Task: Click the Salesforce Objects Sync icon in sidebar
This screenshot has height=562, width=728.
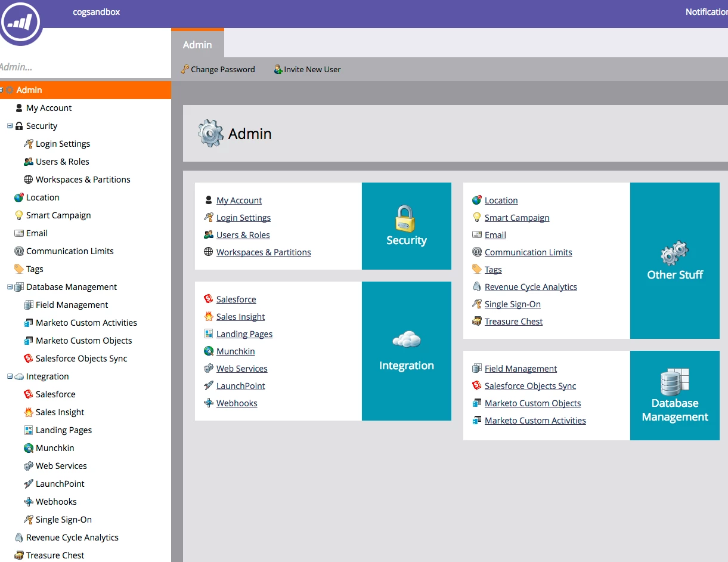Action: (29, 359)
